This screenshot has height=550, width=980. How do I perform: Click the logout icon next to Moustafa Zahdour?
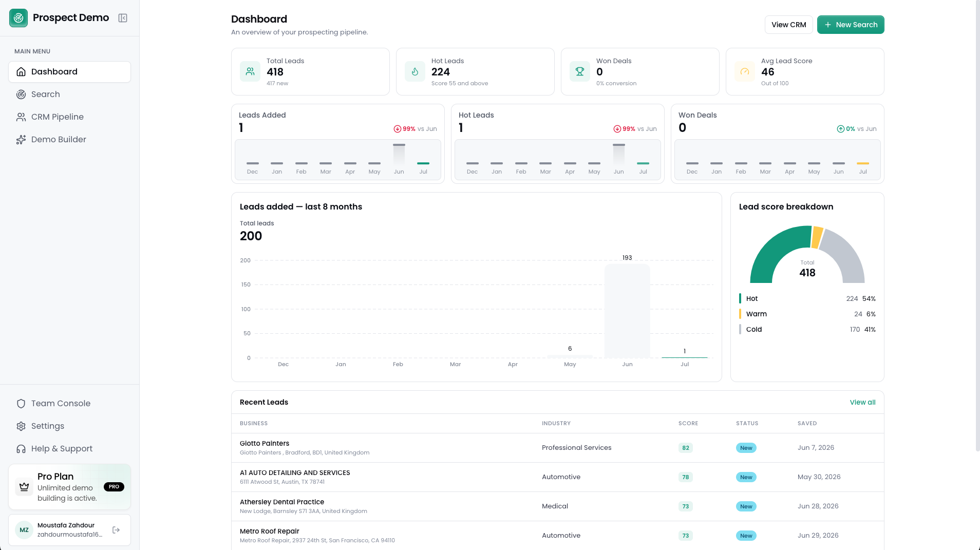pyautogui.click(x=116, y=530)
